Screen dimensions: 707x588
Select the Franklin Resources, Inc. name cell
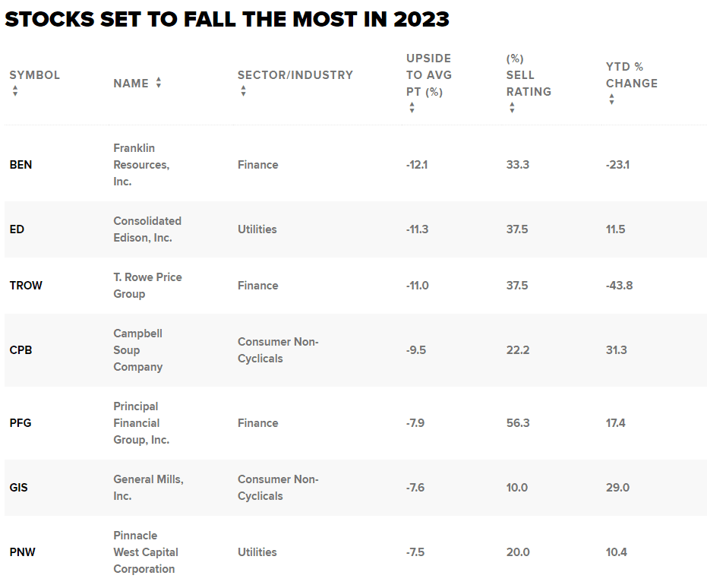coord(141,165)
